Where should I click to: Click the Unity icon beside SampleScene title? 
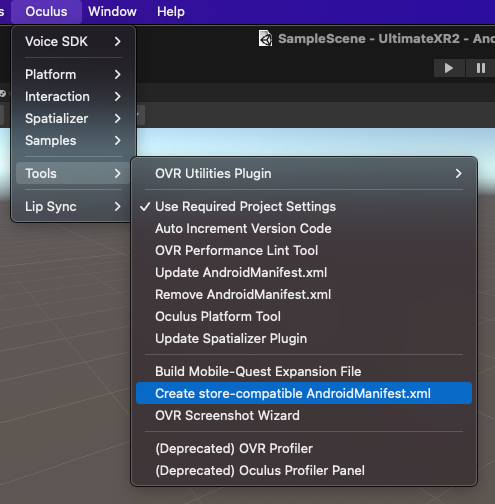point(265,39)
